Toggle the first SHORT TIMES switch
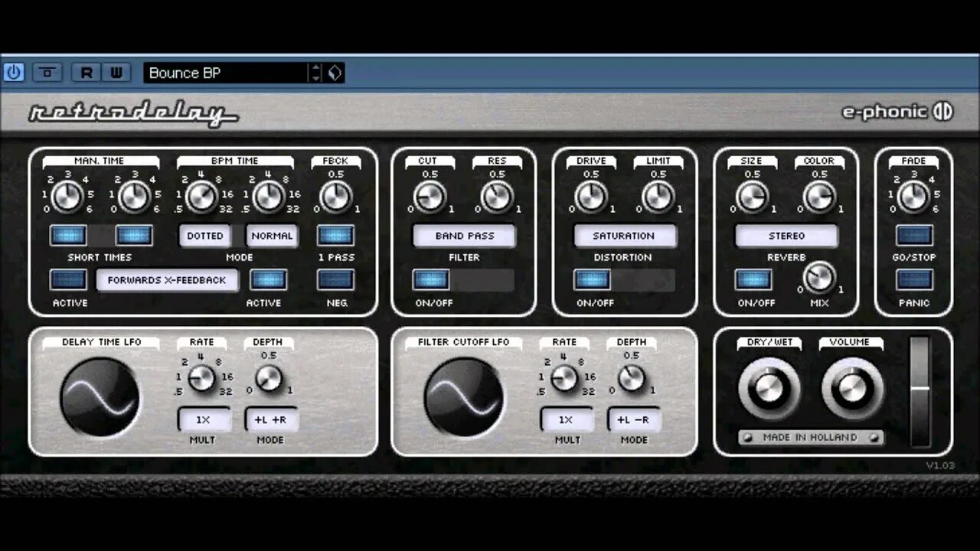The width and height of the screenshot is (980, 551). pos(67,235)
